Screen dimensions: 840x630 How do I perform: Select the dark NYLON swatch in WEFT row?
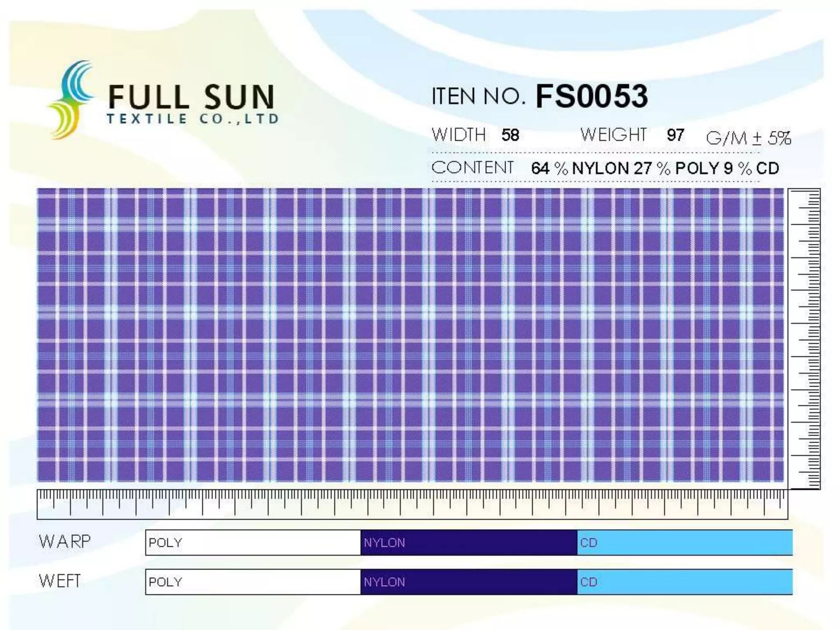(x=469, y=582)
